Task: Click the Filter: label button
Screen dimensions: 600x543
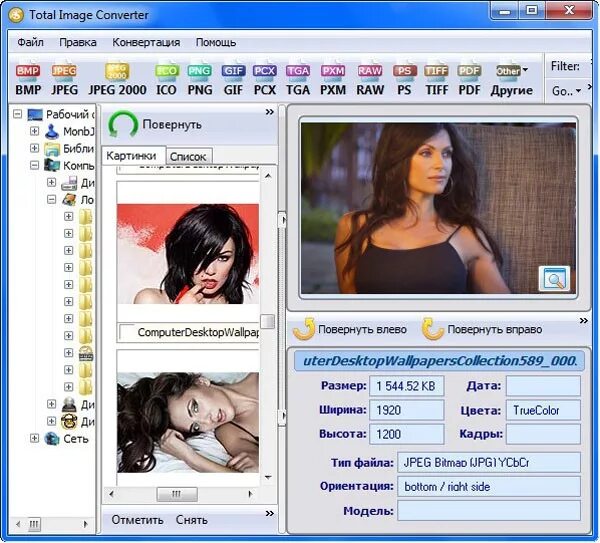Action: [x=565, y=67]
